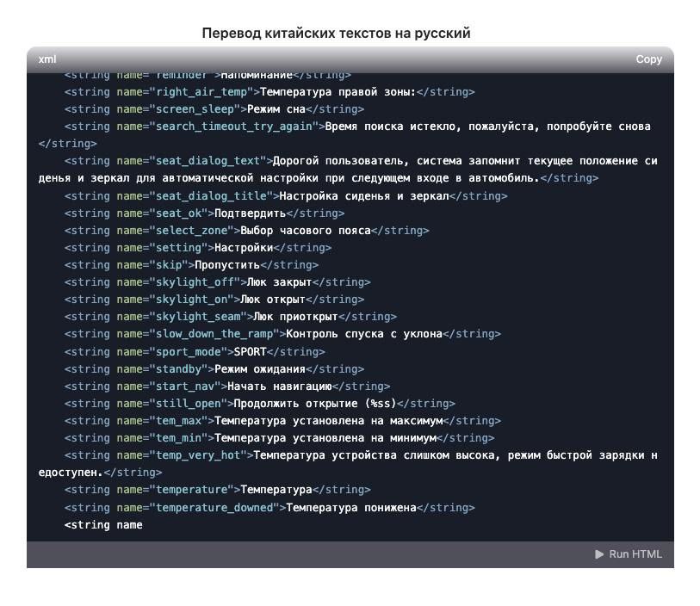Click the seat_ok Подтвердить line

[204, 213]
